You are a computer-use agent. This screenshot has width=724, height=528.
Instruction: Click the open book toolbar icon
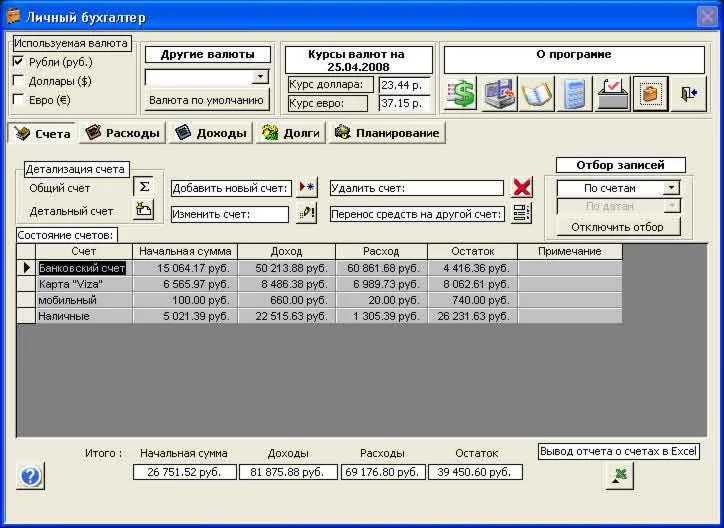click(537, 94)
